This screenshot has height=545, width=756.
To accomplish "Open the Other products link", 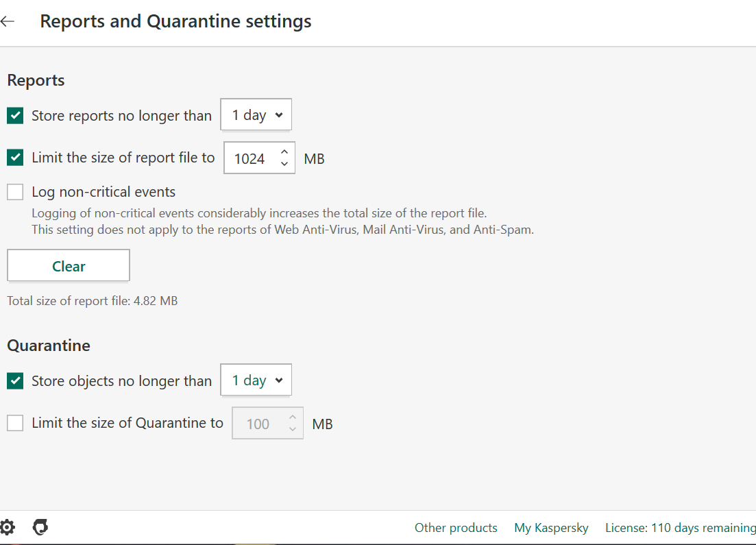I will click(x=456, y=528).
